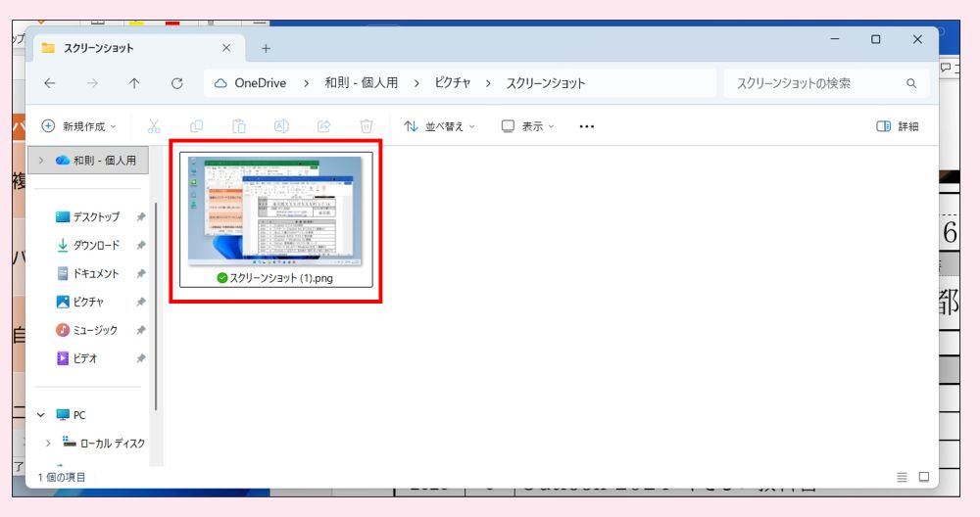Click the Share icon in toolbar
The width and height of the screenshot is (980, 517).
pos(324,126)
